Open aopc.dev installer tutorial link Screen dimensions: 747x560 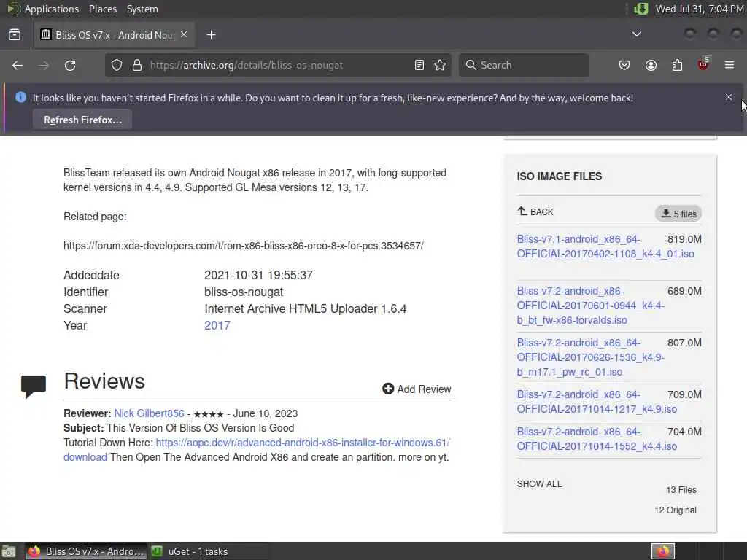303,443
